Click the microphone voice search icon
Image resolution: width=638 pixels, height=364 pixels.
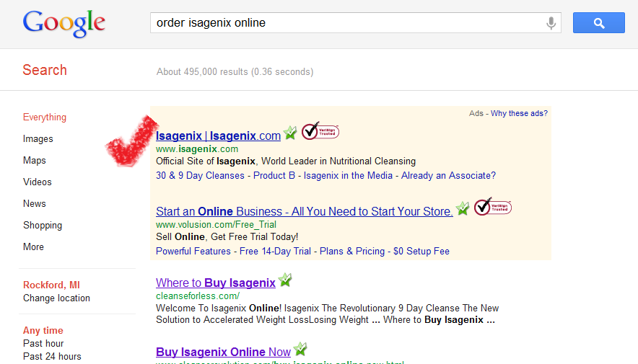[x=551, y=23]
